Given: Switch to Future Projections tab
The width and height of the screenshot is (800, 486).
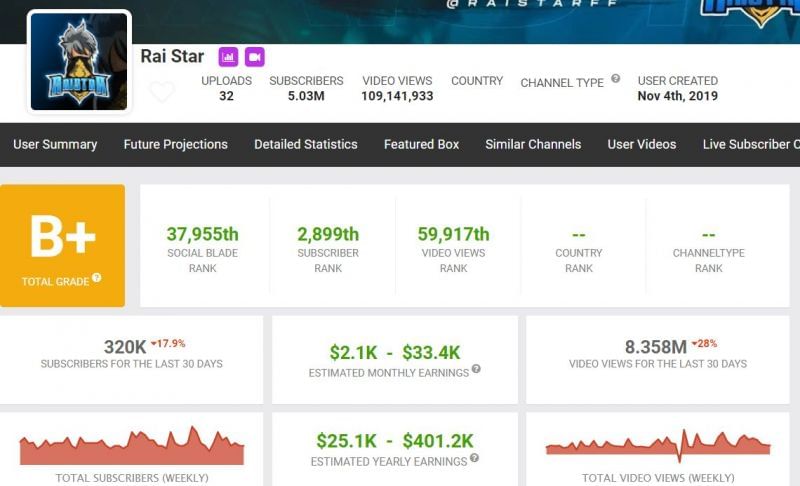Looking at the screenshot, I should tap(175, 144).
